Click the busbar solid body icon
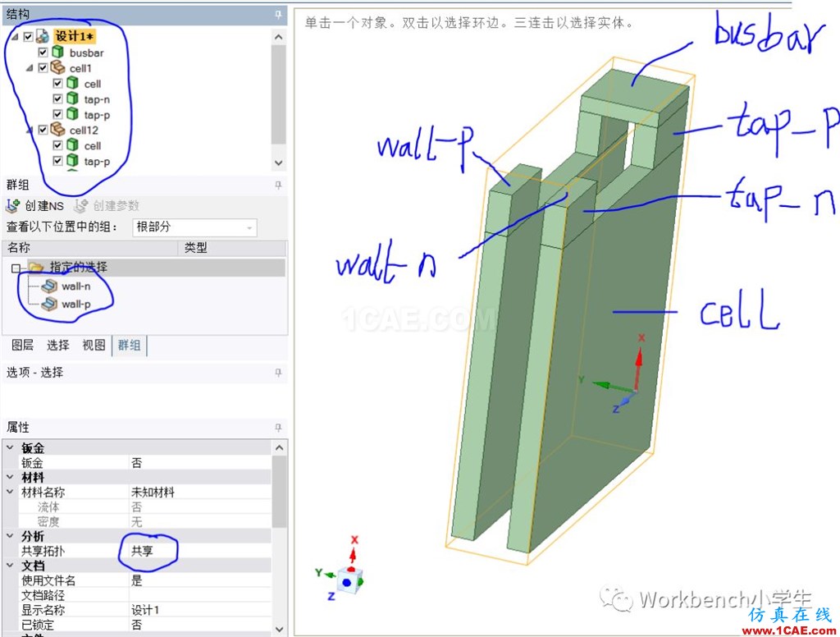This screenshot has height=637, width=840. (x=58, y=53)
